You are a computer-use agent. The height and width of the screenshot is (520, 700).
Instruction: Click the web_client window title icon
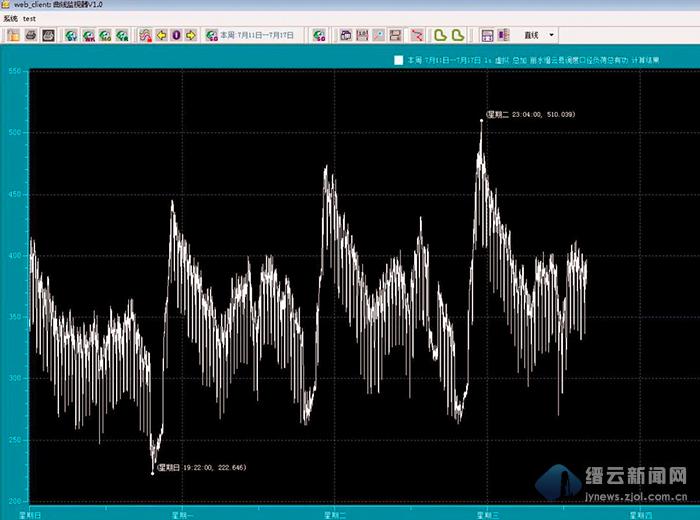click(x=6, y=4)
